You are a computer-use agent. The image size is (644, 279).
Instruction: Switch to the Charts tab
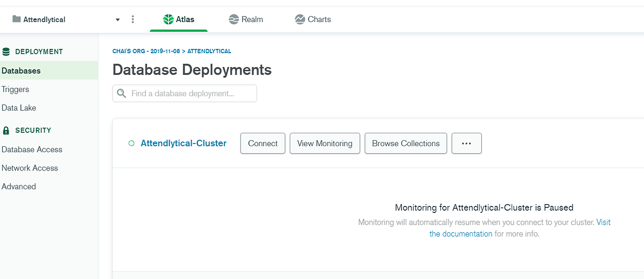(x=313, y=19)
